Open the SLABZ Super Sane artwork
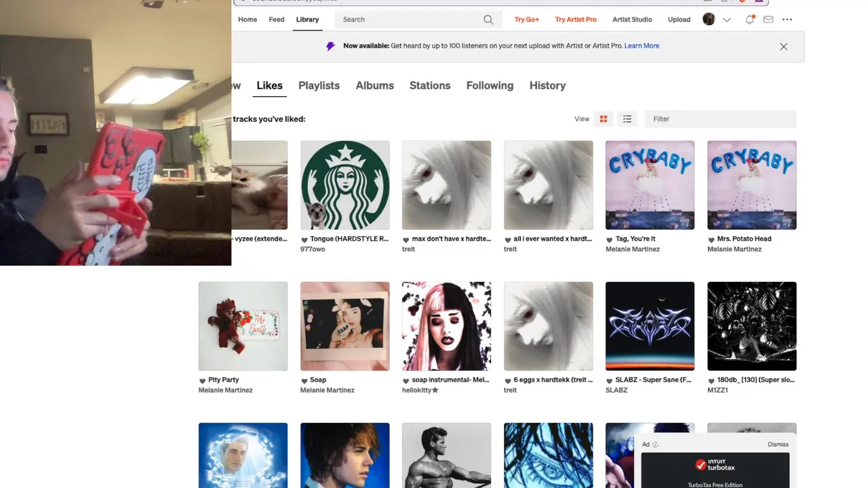The height and width of the screenshot is (488, 868). pos(650,326)
